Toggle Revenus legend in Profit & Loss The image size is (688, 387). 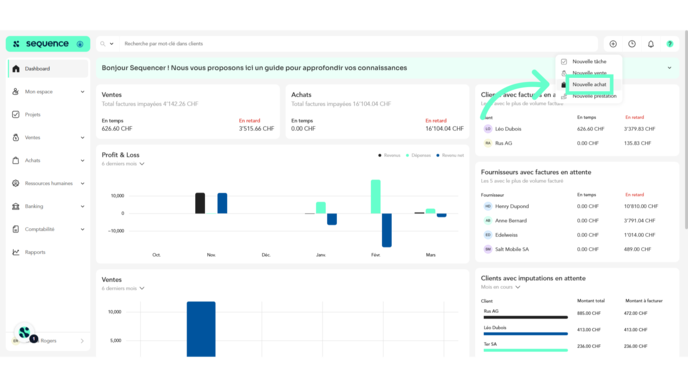[389, 155]
